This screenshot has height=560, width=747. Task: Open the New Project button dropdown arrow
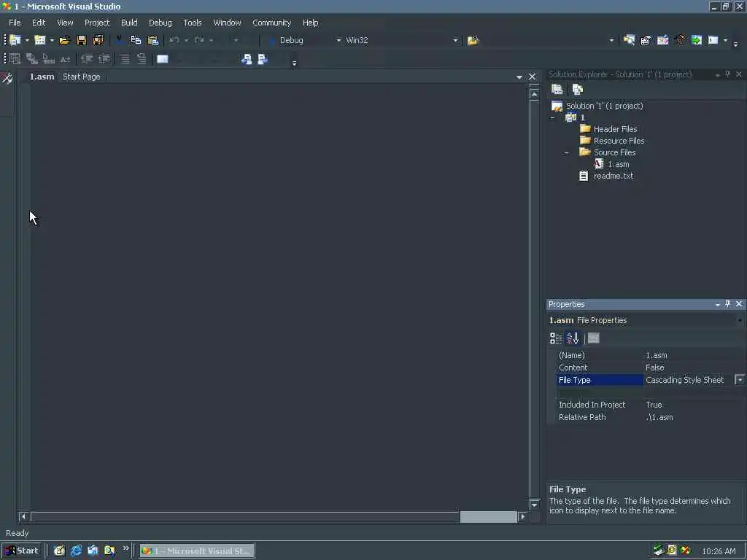(27, 41)
